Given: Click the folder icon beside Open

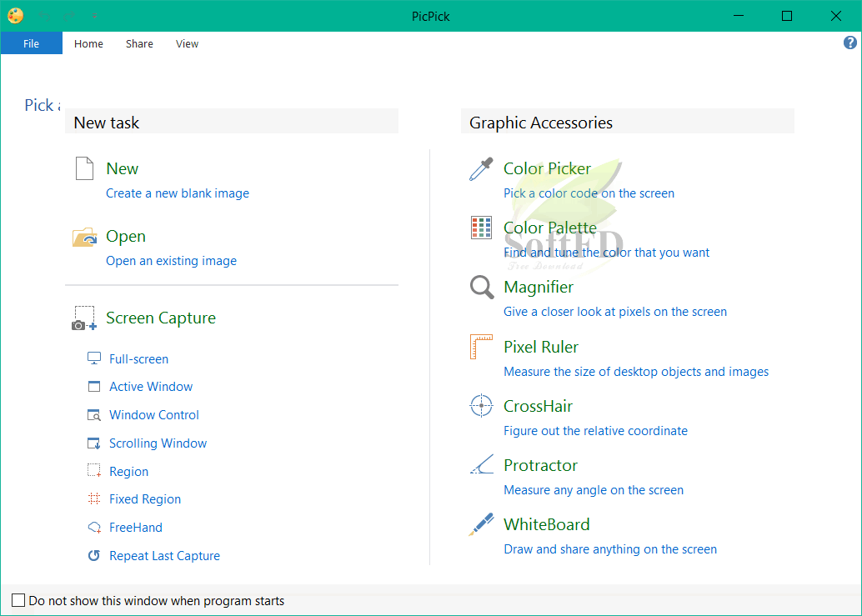Looking at the screenshot, I should (x=85, y=237).
